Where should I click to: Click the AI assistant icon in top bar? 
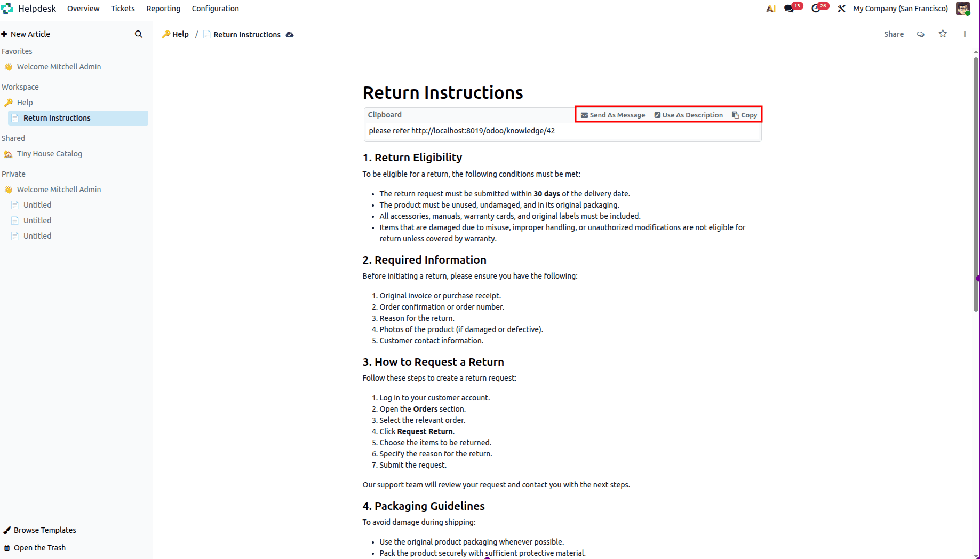(x=771, y=9)
